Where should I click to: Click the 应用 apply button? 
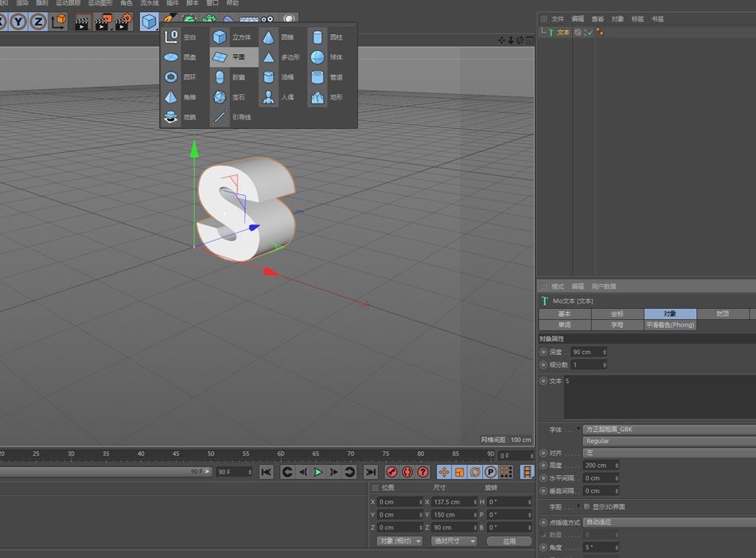pos(509,541)
